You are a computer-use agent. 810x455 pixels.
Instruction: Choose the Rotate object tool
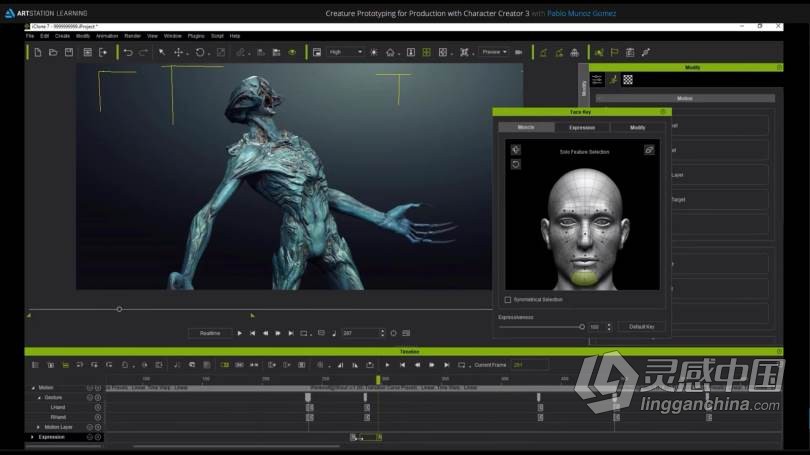click(x=200, y=52)
